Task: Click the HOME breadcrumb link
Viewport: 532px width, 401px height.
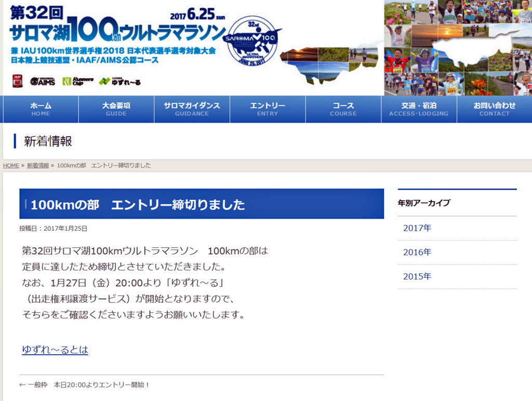Action: coord(11,166)
